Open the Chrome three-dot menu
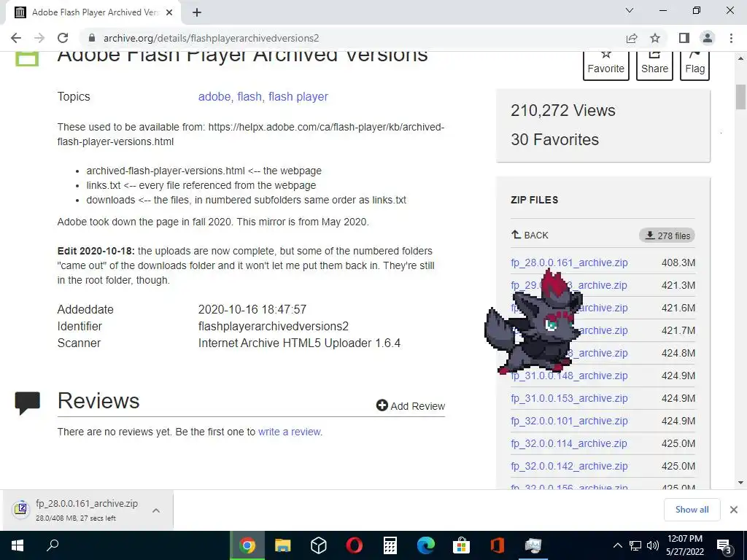The width and height of the screenshot is (747, 560). click(731, 38)
